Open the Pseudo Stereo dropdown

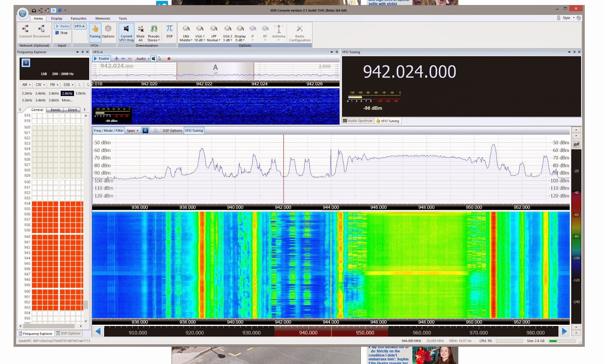coord(154,33)
